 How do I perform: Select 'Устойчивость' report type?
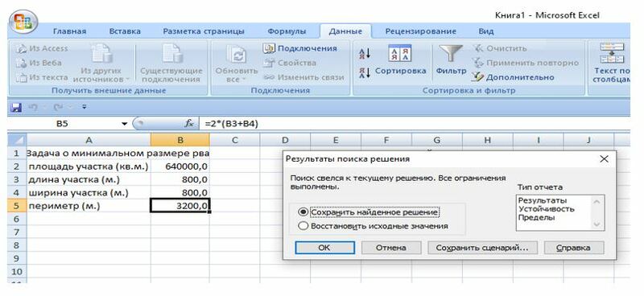pyautogui.click(x=546, y=209)
